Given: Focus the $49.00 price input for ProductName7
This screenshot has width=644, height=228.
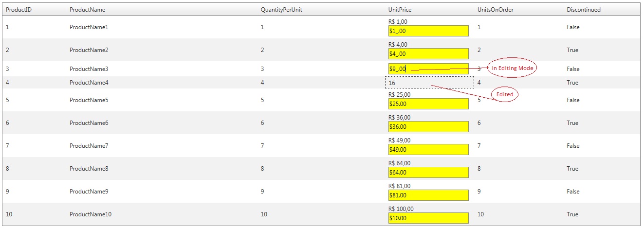Looking at the screenshot, I should (x=428, y=150).
